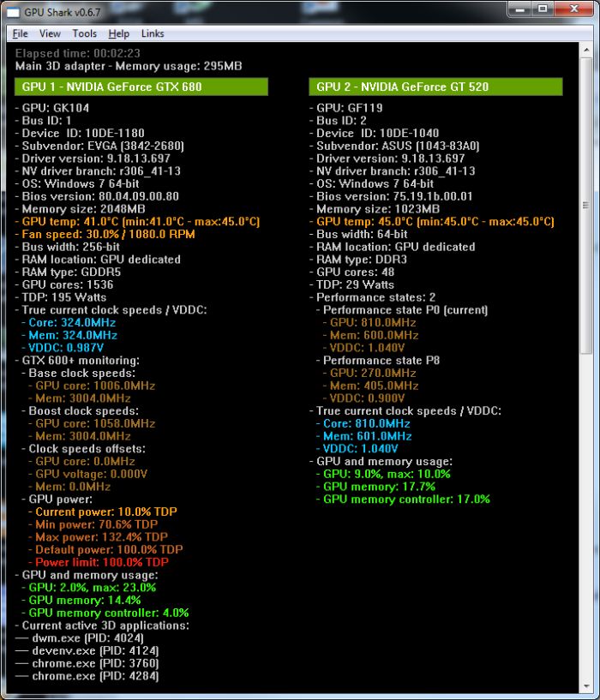Click Core: 810.0MHz value

(363, 423)
